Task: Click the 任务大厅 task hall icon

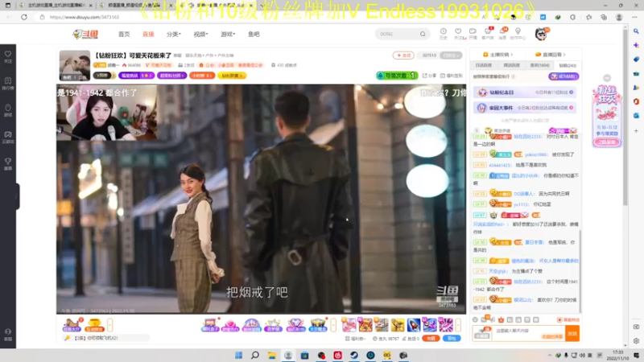Action: (x=72, y=325)
